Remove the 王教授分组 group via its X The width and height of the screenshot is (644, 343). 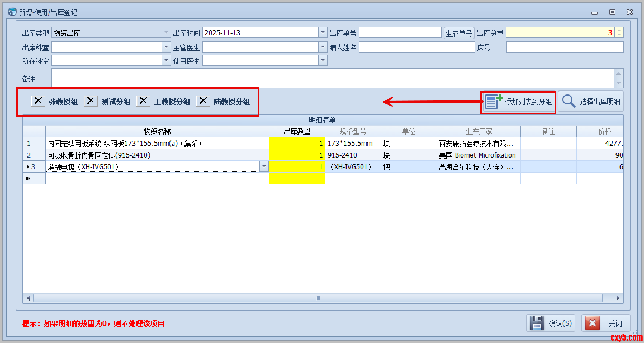click(143, 101)
